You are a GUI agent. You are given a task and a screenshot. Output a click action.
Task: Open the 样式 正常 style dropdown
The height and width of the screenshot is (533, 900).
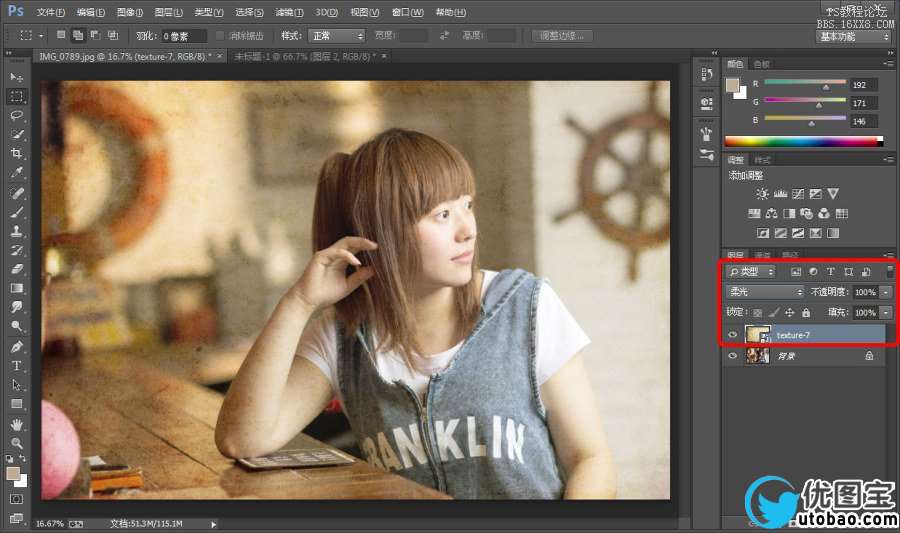click(x=336, y=36)
